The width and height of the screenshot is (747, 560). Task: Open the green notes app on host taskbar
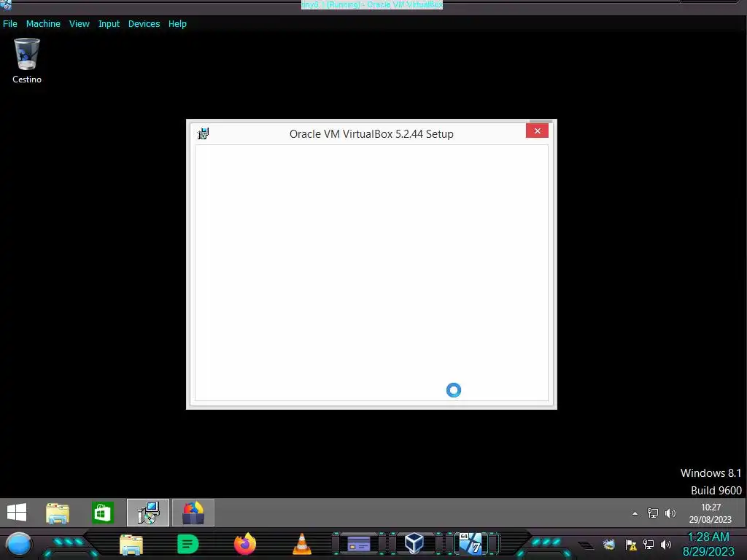pos(187,544)
